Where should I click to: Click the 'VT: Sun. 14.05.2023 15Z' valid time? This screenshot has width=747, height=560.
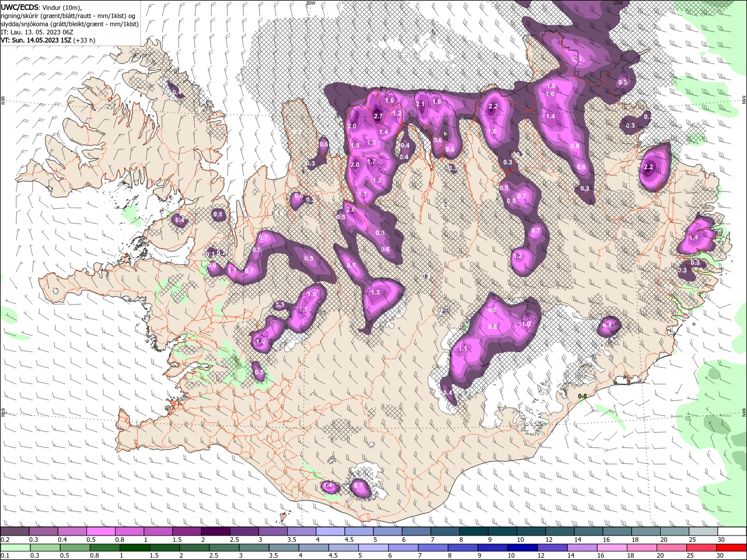click(36, 40)
